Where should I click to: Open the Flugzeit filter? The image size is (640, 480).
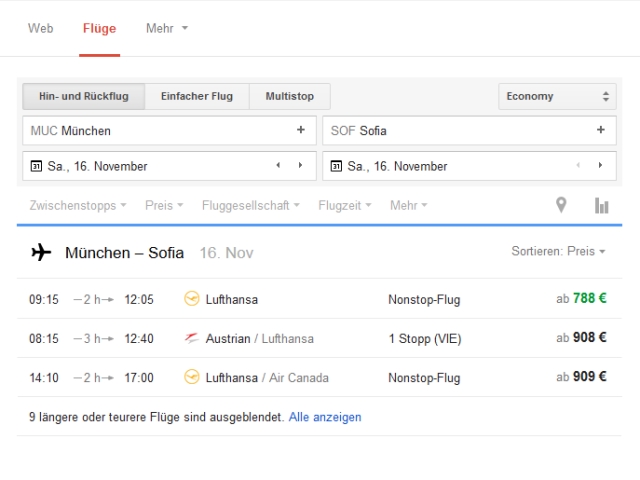(345, 205)
